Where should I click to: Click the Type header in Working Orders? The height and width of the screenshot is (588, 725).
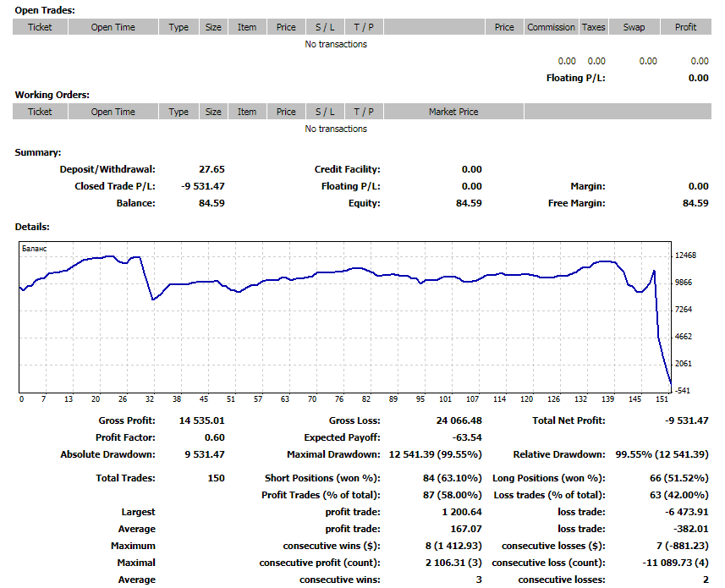click(x=179, y=112)
